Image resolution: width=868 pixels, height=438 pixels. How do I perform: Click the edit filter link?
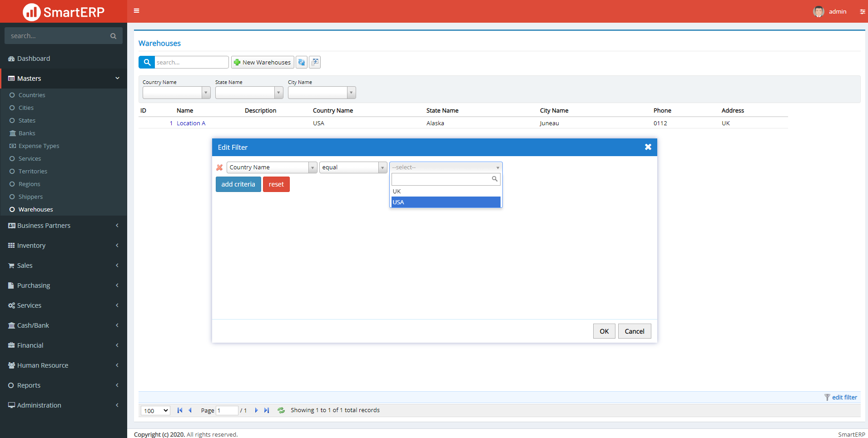point(844,397)
